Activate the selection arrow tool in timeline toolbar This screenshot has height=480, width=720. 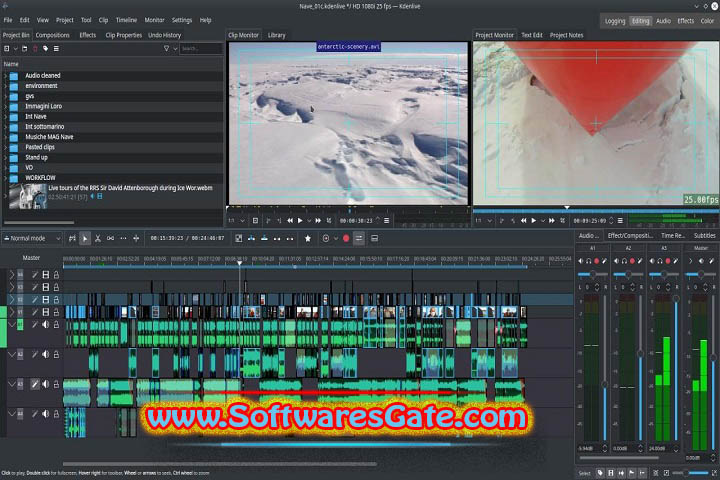[x=85, y=238]
